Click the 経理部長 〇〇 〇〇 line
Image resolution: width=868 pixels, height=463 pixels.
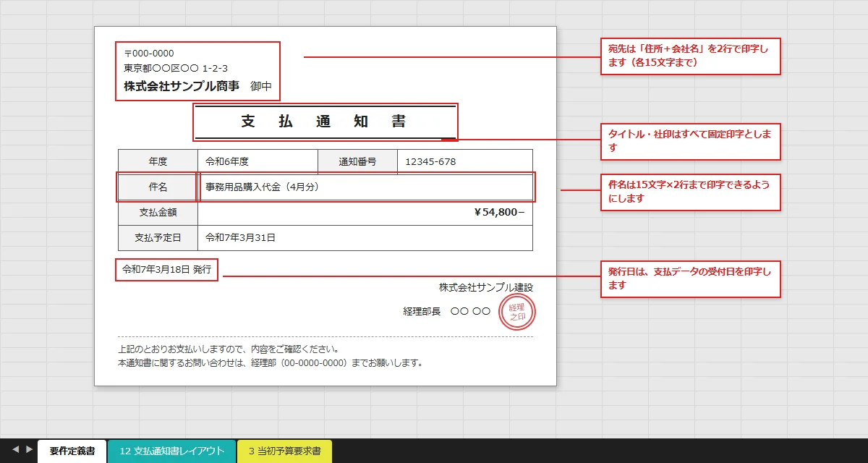click(447, 312)
